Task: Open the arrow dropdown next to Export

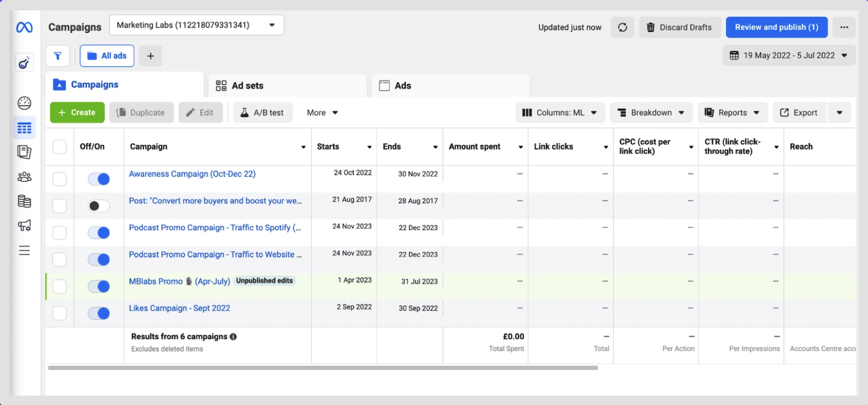Action: [x=840, y=112]
